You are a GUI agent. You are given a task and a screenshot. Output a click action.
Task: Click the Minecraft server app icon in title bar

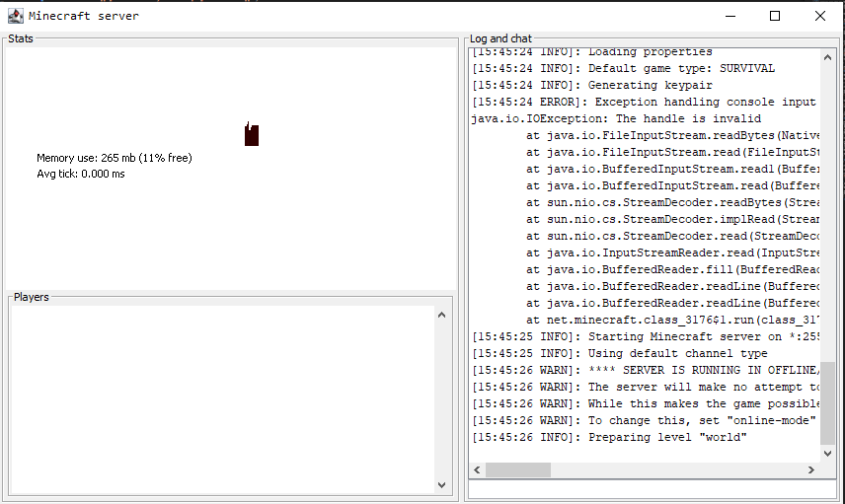(x=16, y=16)
